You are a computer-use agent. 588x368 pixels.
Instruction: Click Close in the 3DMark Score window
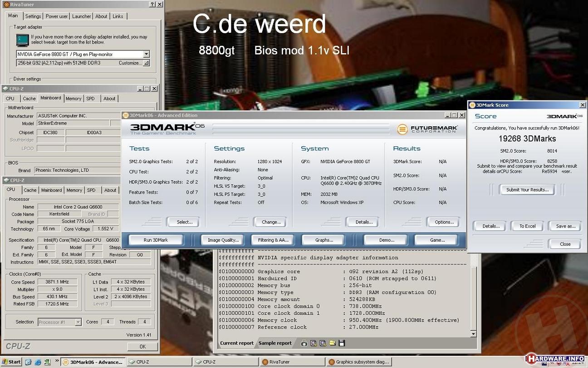565,244
